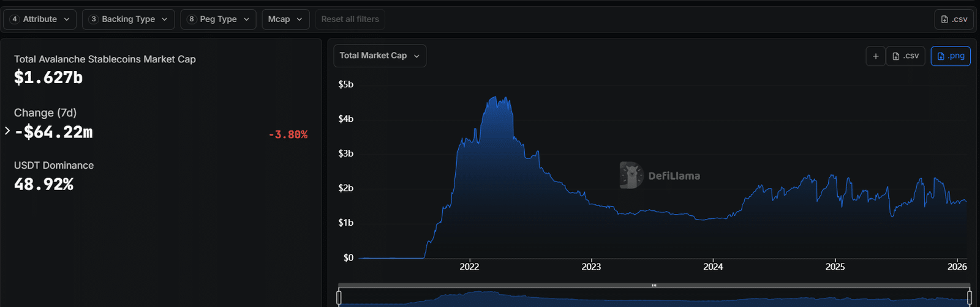Viewport: 980px width, 307px height.
Task: Export chart data with the chart .csv icon
Action: click(x=905, y=56)
